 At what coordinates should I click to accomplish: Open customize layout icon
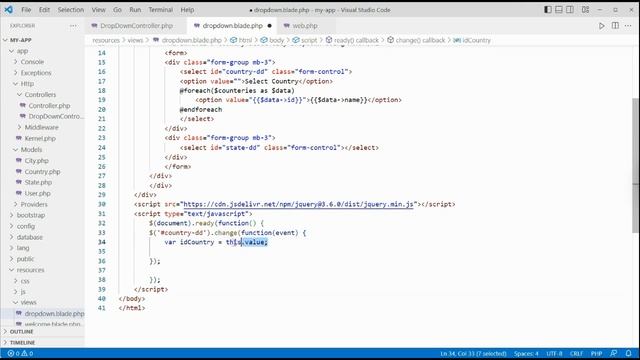(585, 9)
